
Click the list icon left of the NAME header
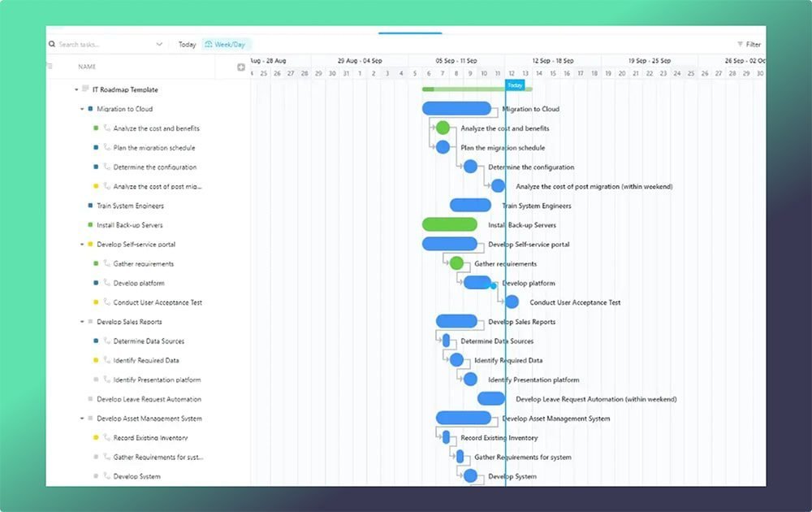pos(50,67)
